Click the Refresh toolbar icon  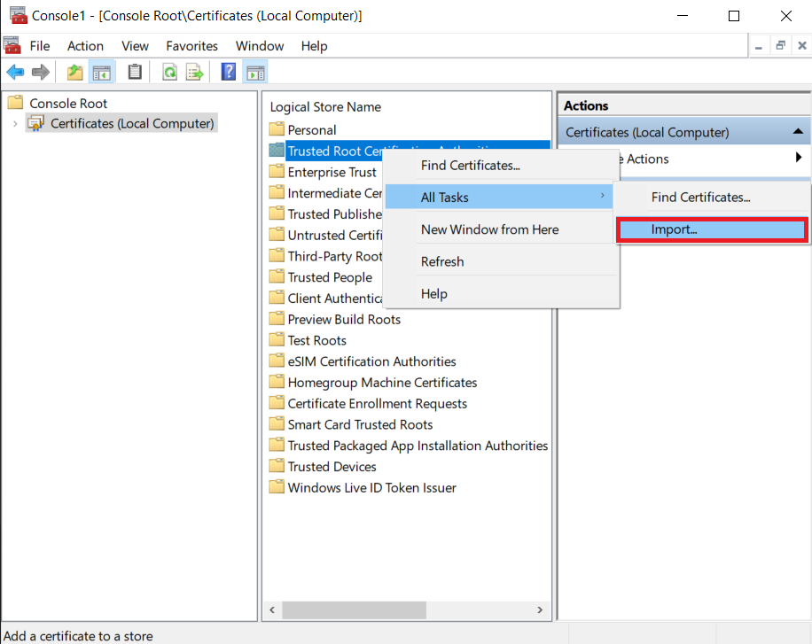point(170,72)
